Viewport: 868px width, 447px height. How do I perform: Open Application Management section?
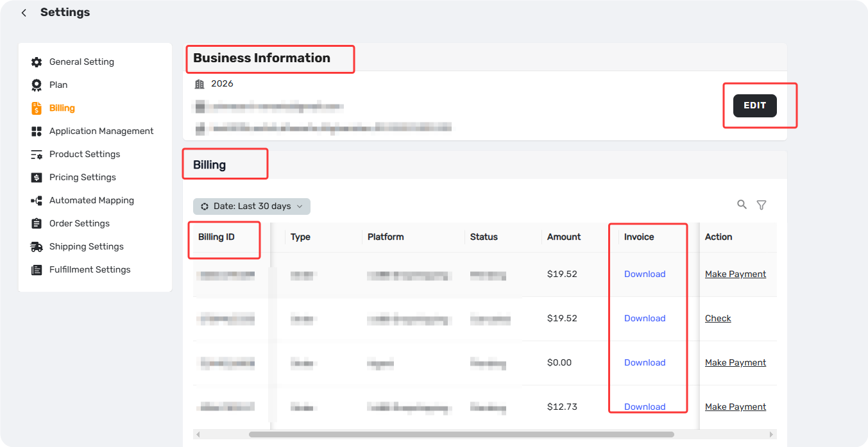click(x=101, y=131)
